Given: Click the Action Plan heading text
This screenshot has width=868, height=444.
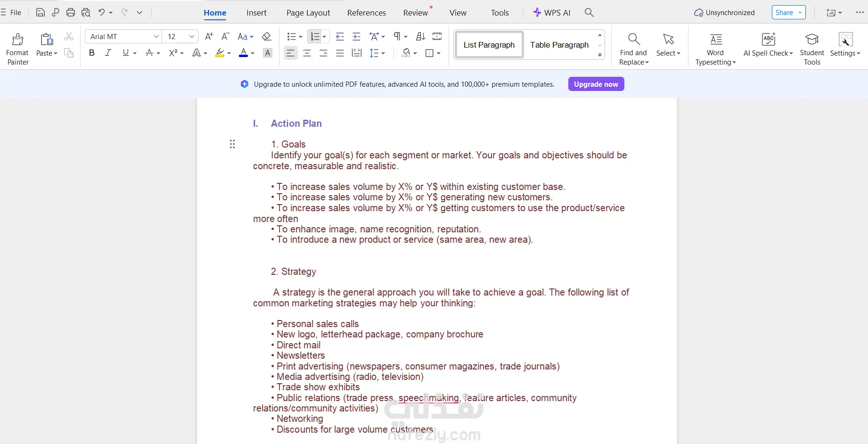Looking at the screenshot, I should coord(296,123).
